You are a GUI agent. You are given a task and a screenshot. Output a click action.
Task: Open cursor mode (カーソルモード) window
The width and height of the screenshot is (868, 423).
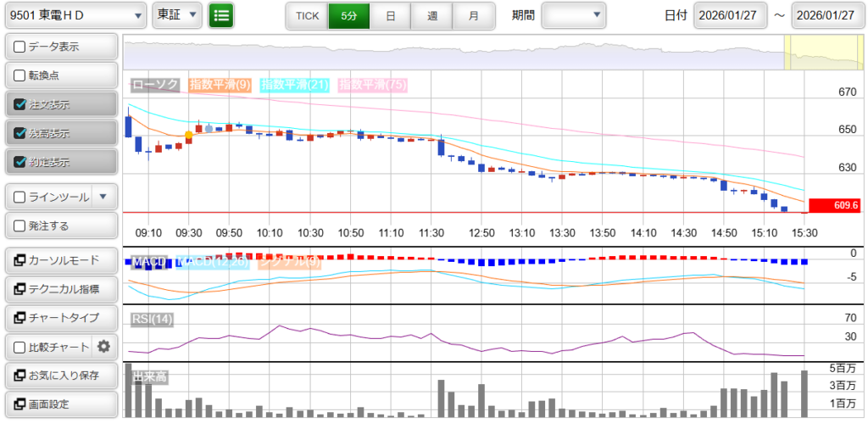click(61, 260)
